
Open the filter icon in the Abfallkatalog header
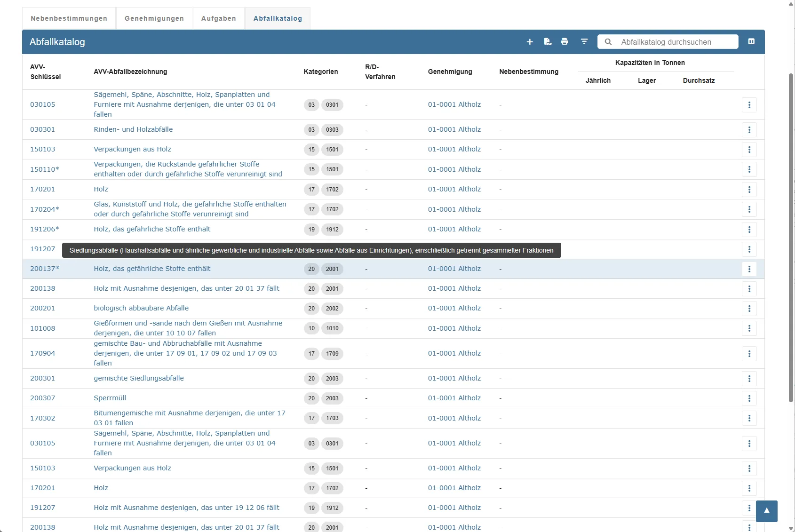(x=584, y=42)
